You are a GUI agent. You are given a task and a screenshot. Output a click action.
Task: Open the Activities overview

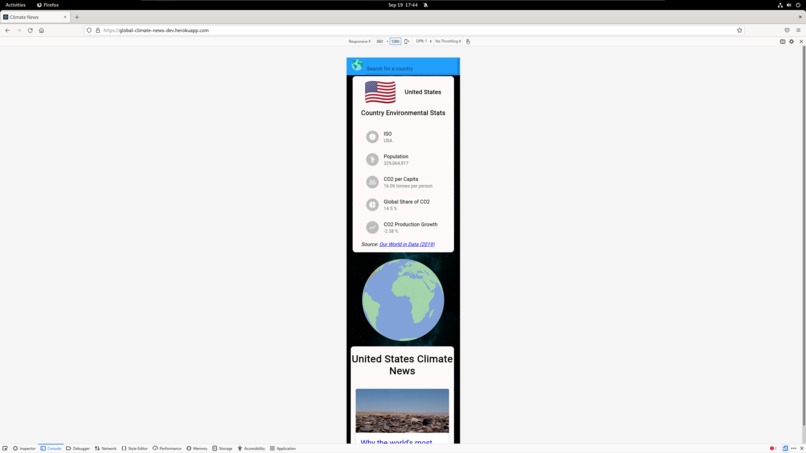pyautogui.click(x=15, y=5)
